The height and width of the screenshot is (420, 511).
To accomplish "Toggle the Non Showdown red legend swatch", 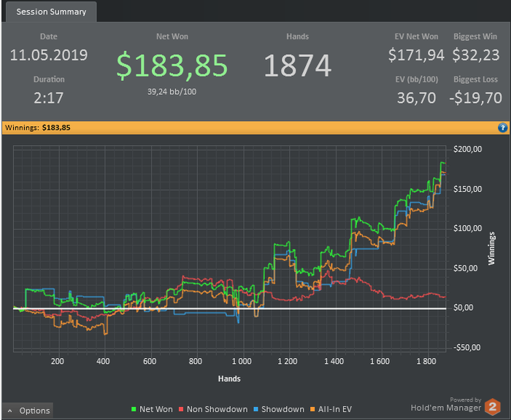I will pos(181,409).
